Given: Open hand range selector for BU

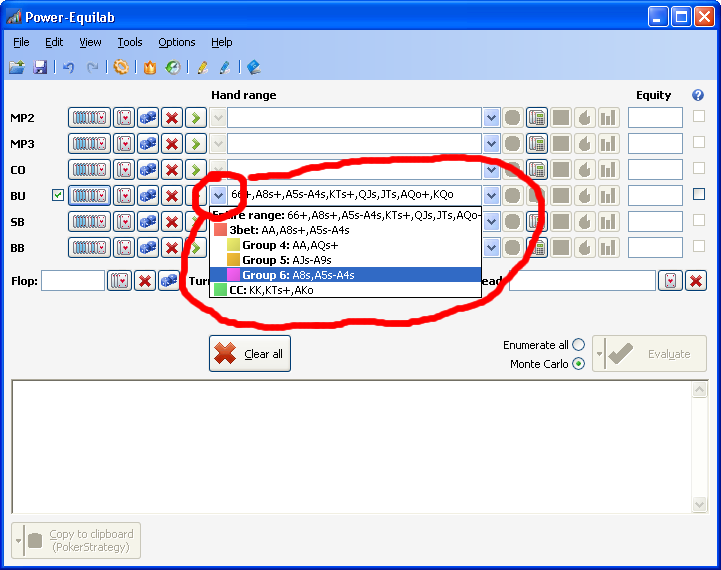Looking at the screenshot, I should click(89, 196).
